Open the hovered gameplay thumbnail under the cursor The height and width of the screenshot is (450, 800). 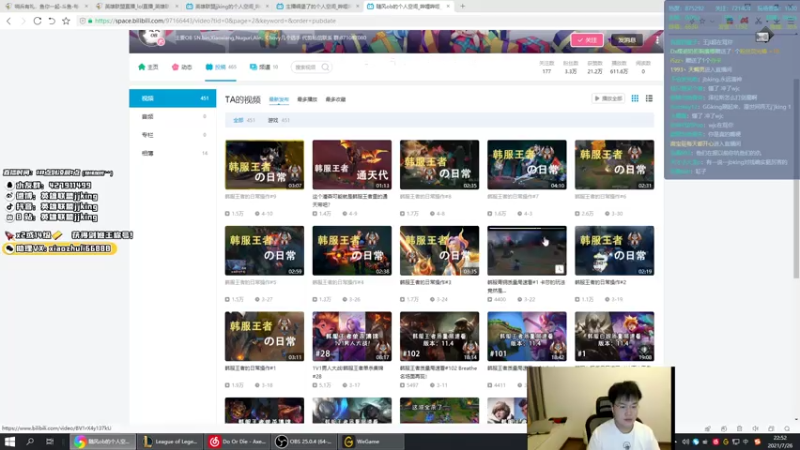tap(527, 251)
